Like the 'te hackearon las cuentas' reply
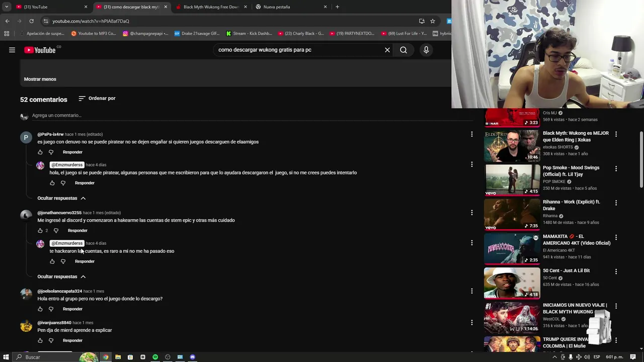Screen dimensions: 644x362 coord(52,261)
